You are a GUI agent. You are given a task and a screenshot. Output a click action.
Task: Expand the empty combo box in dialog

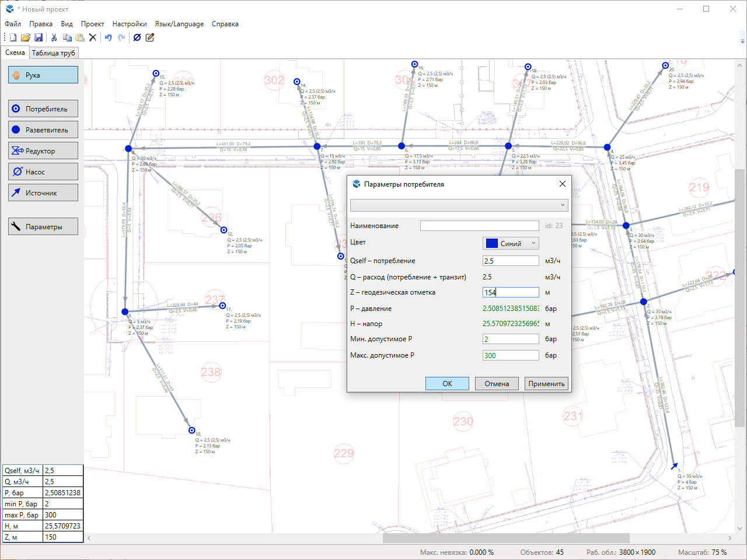tap(459, 205)
